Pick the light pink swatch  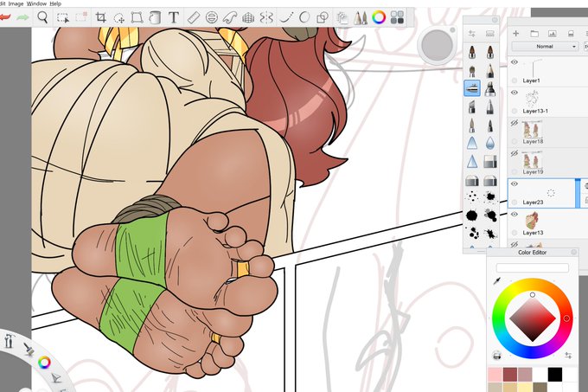[x=495, y=375]
